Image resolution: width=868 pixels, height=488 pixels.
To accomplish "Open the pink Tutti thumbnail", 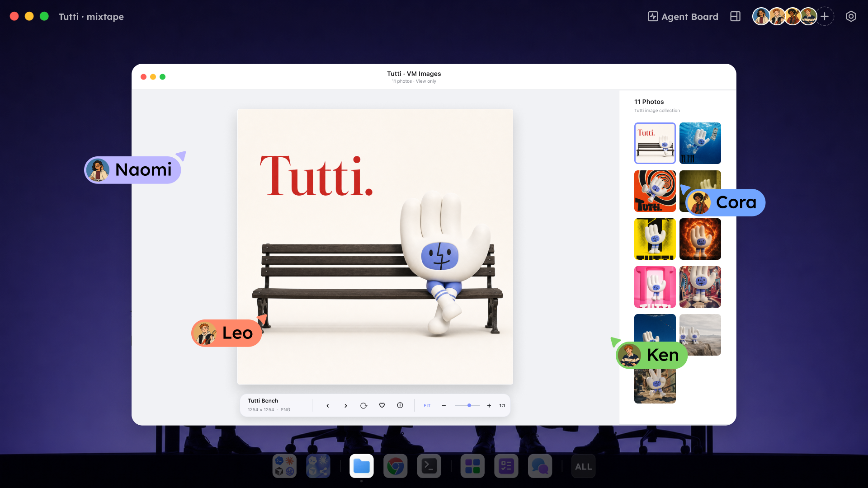I will coord(655,287).
